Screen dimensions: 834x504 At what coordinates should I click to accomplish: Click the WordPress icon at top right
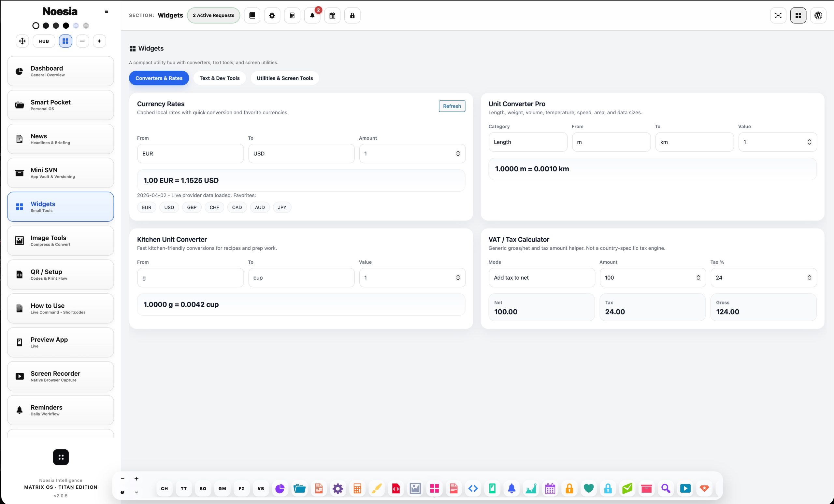[818, 16]
